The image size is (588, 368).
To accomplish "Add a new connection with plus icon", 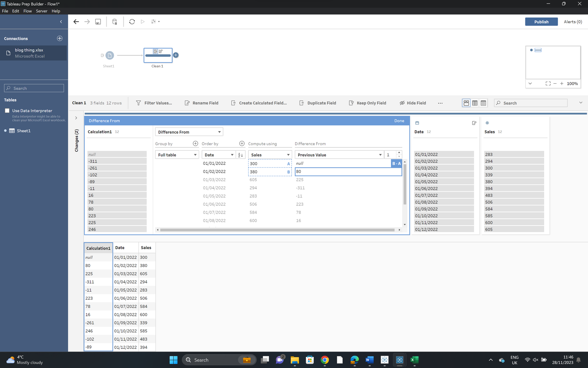I will pyautogui.click(x=60, y=39).
